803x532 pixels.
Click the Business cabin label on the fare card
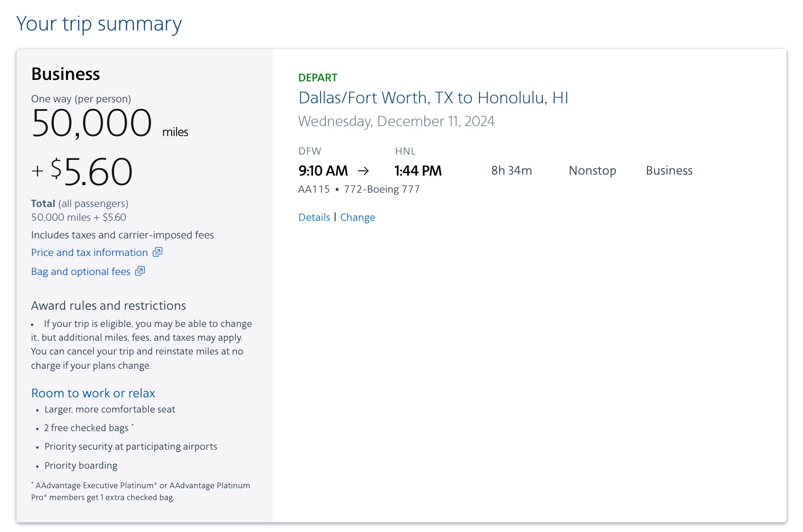coord(65,74)
